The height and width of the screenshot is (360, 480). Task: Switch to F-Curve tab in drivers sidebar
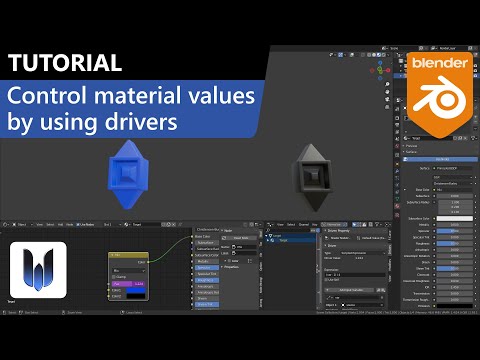pyautogui.click(x=390, y=235)
